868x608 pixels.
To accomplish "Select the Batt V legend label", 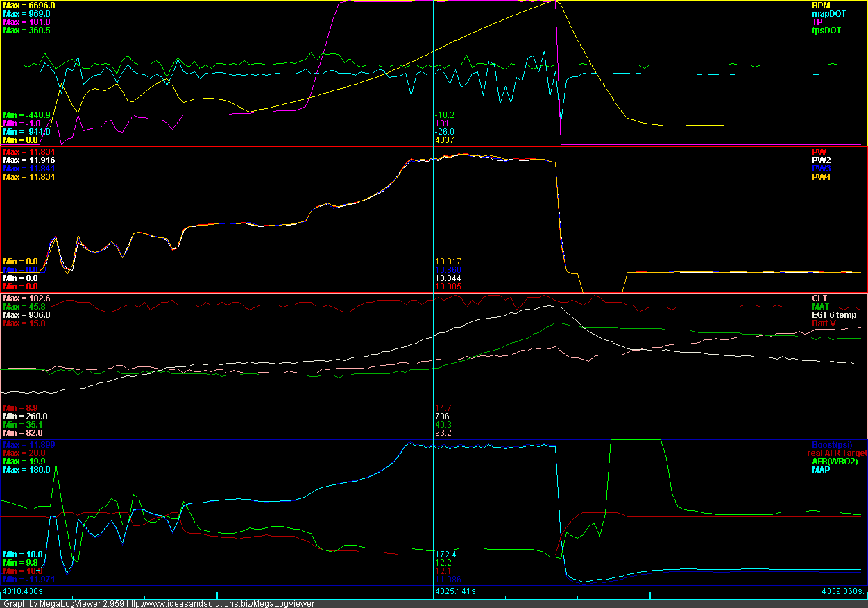I will pos(826,323).
